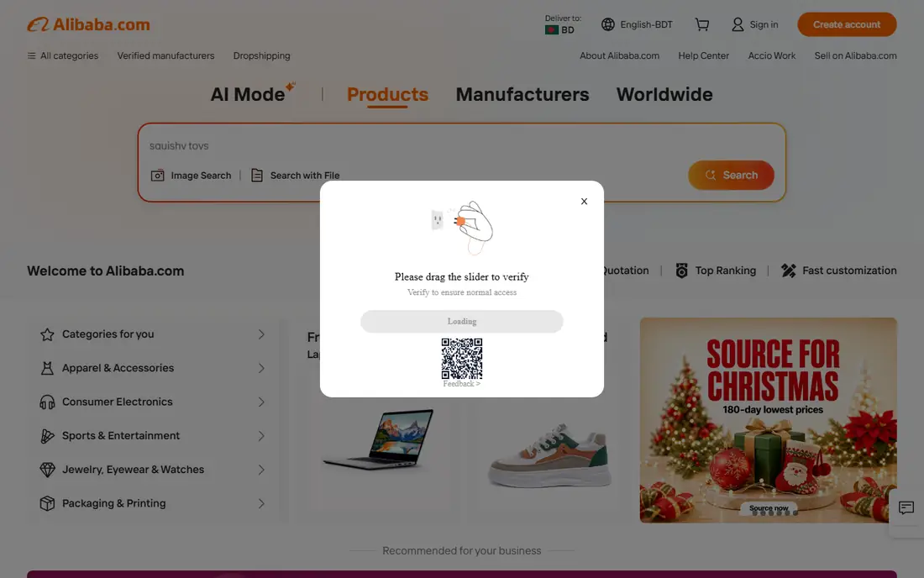This screenshot has width=924, height=578.
Task: Click Search with File label
Action: pyautogui.click(x=305, y=175)
